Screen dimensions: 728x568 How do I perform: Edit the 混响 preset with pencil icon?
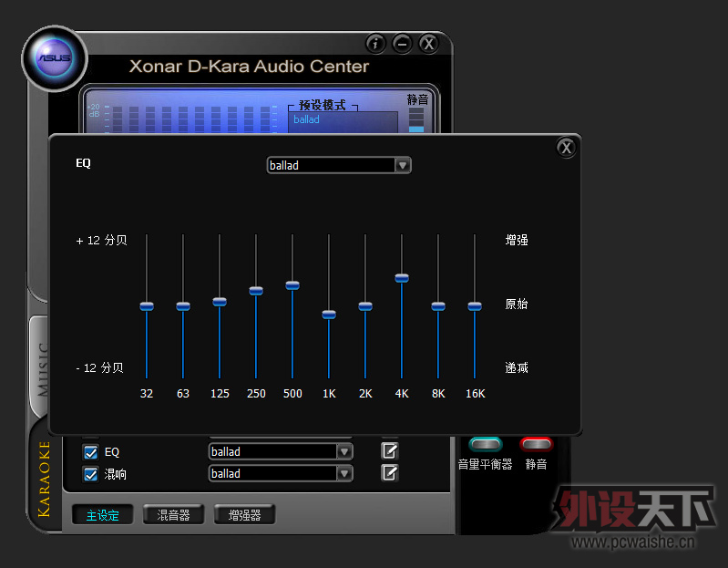click(390, 473)
